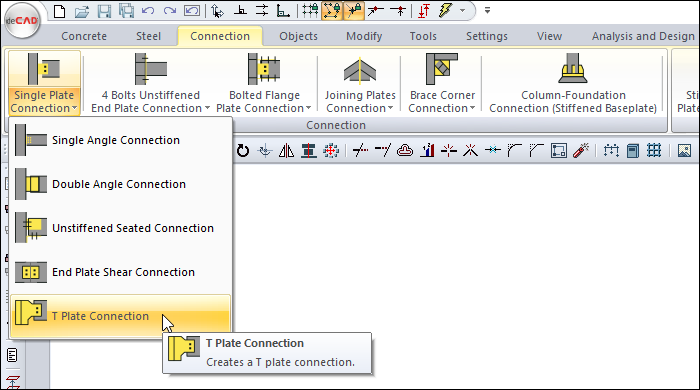Click the parallel arrows icon

(x=262, y=11)
